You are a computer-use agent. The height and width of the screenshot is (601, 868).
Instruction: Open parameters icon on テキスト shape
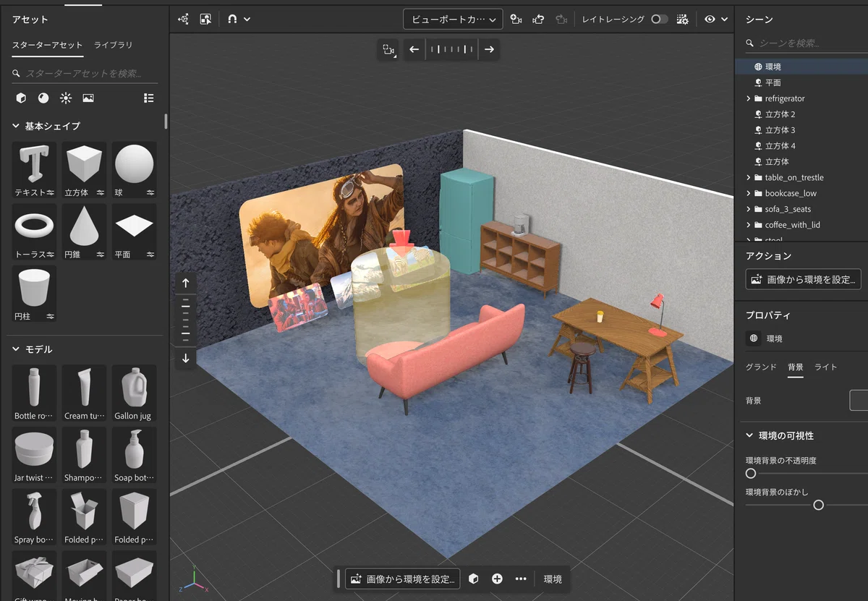pos(51,193)
